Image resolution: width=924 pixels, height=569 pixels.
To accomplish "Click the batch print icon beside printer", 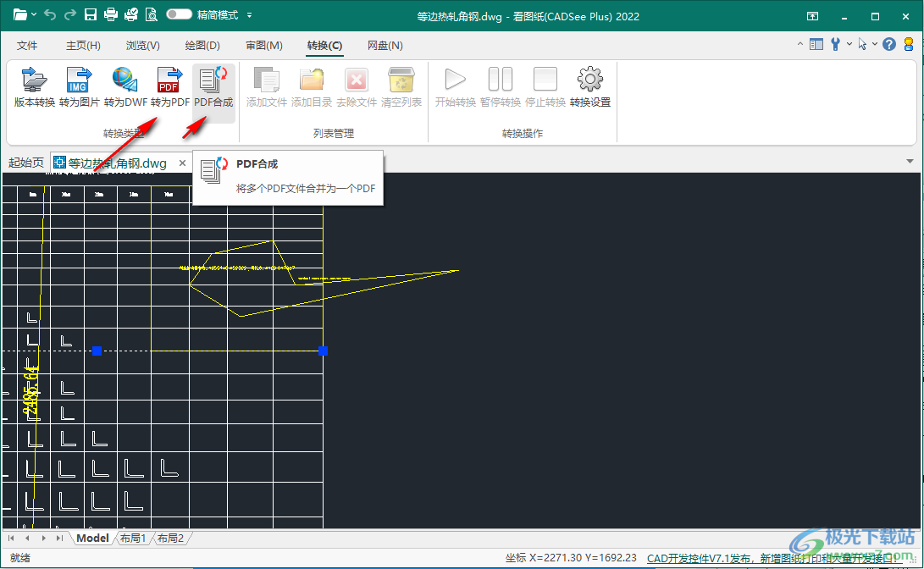I will point(130,14).
